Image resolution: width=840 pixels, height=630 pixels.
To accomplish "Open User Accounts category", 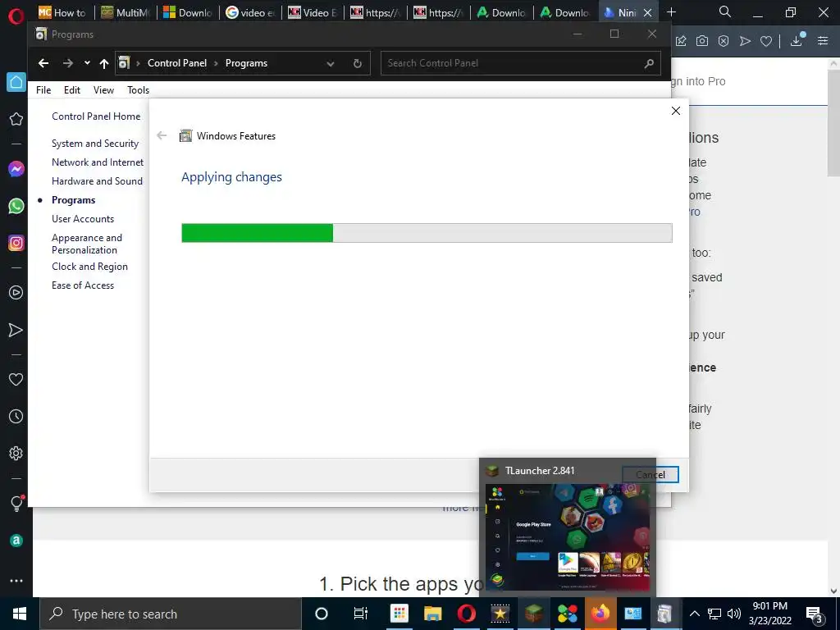I will coord(83,218).
